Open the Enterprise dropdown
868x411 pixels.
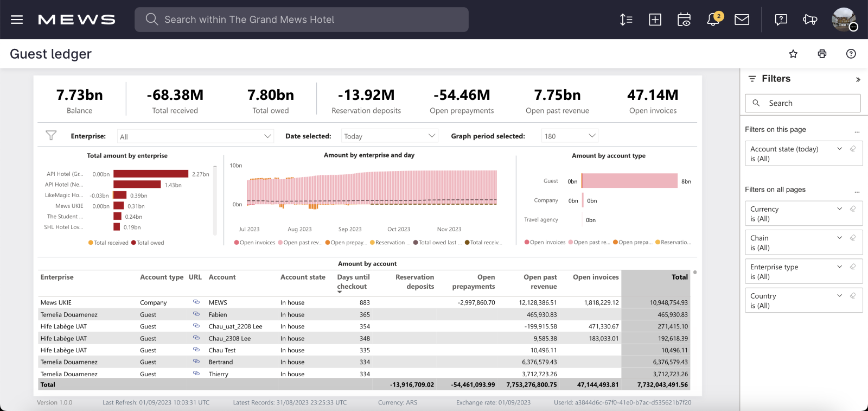(195, 136)
